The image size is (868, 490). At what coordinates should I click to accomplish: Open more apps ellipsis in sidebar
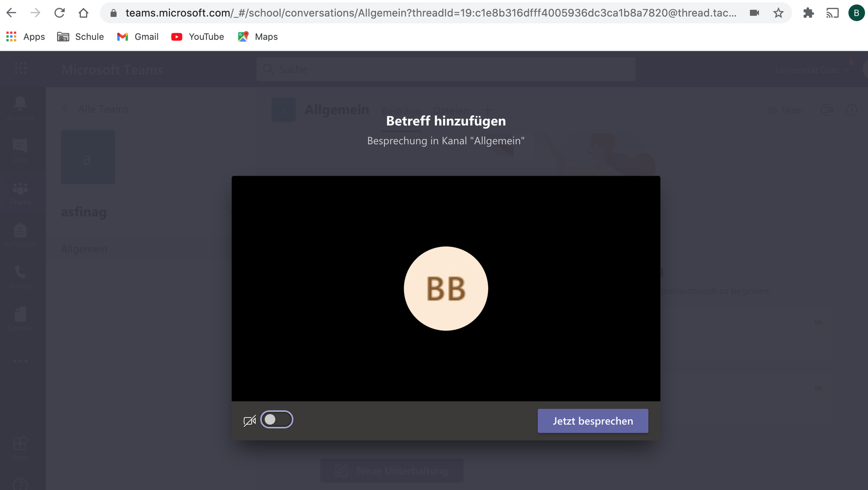click(20, 361)
